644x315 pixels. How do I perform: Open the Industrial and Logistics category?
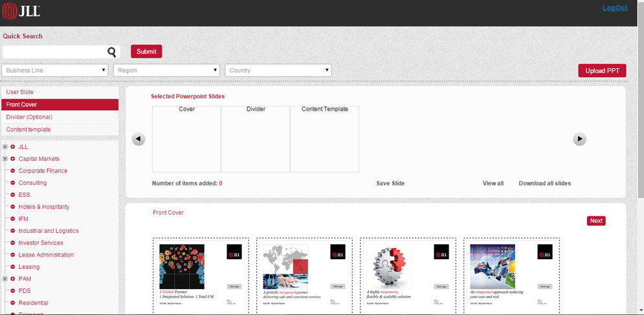[x=49, y=231]
